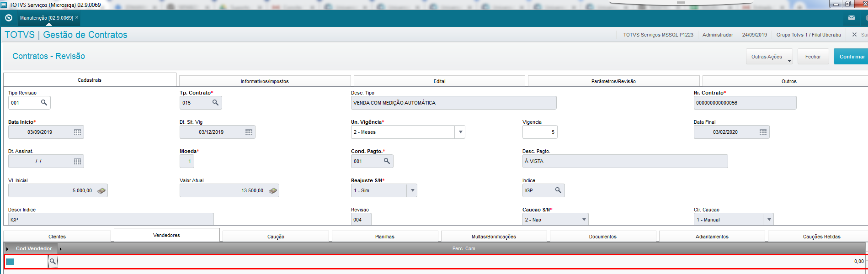868x274 pixels.
Task: Close the Manutenção tab with X
Action: [77, 17]
